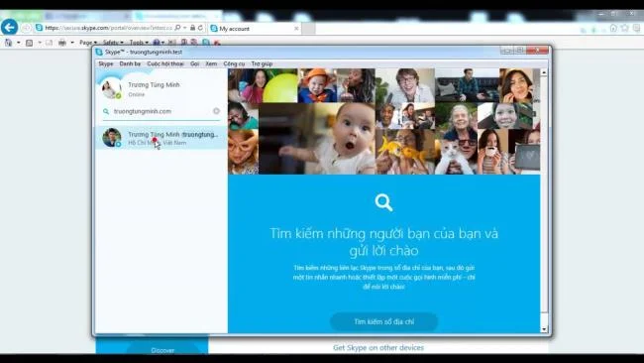Open a new blank browser tab

pos(308,29)
